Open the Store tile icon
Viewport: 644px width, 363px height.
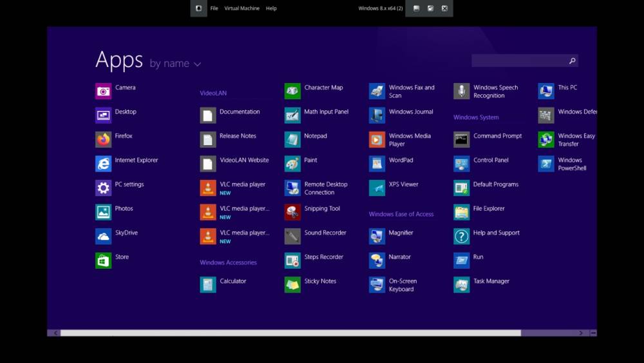103,260
